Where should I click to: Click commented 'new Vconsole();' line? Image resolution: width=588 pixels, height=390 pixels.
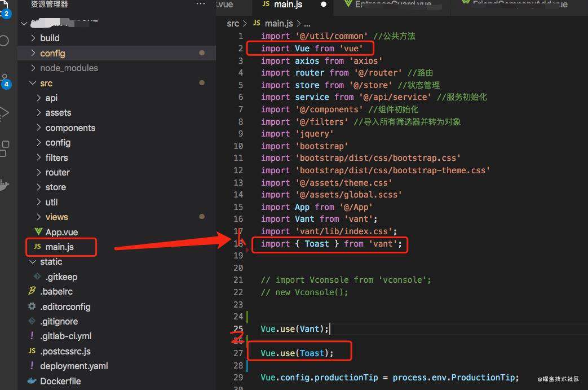tap(304, 292)
